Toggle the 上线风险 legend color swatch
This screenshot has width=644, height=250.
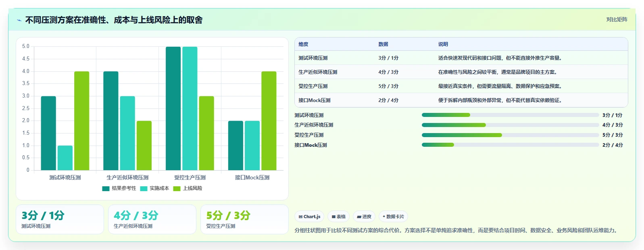(x=177, y=189)
